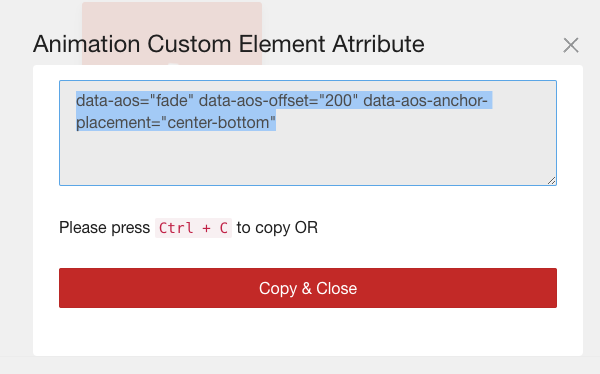Screen dimensions: 600x374
Task: Select the dialog title heading text
Action: pos(228,44)
